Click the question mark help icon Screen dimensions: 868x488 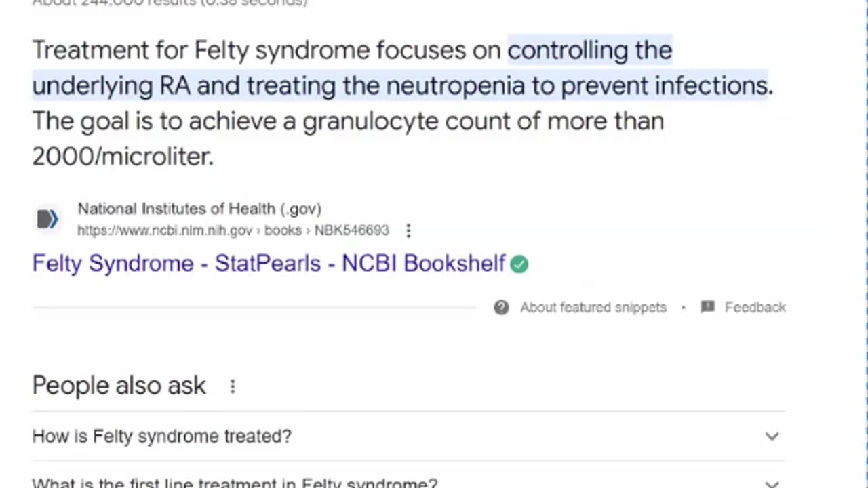coord(501,308)
